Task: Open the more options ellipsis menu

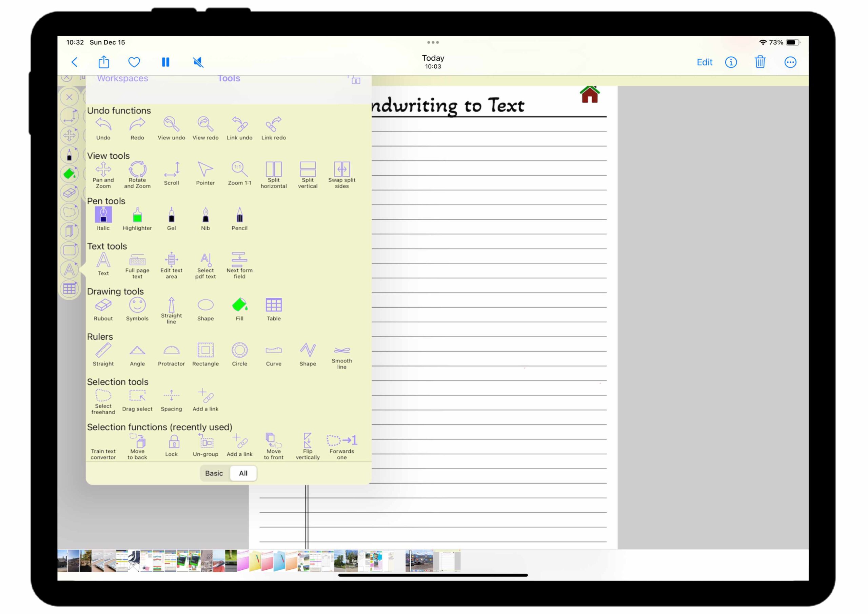Action: (790, 62)
